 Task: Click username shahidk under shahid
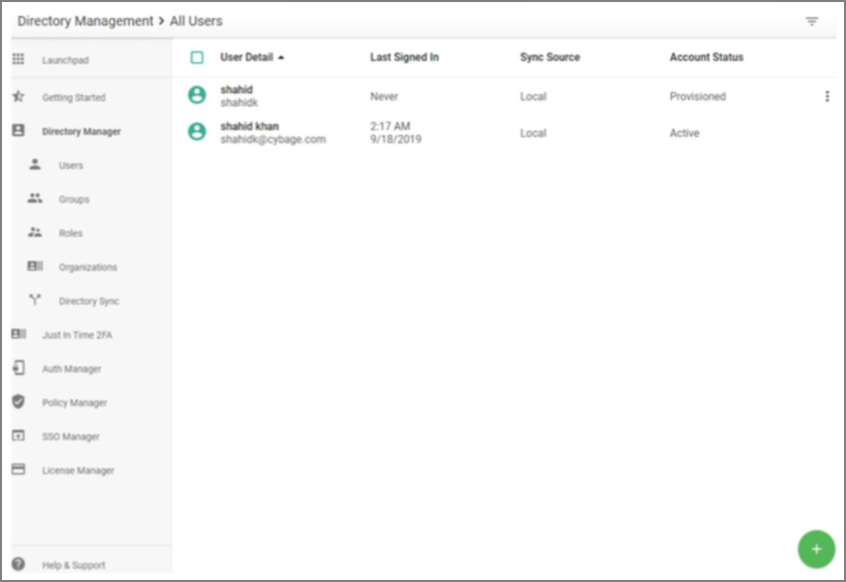pos(239,102)
